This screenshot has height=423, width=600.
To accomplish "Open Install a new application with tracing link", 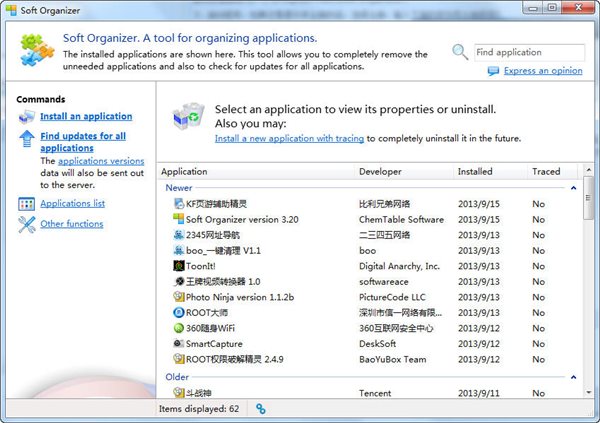I will pos(288,139).
